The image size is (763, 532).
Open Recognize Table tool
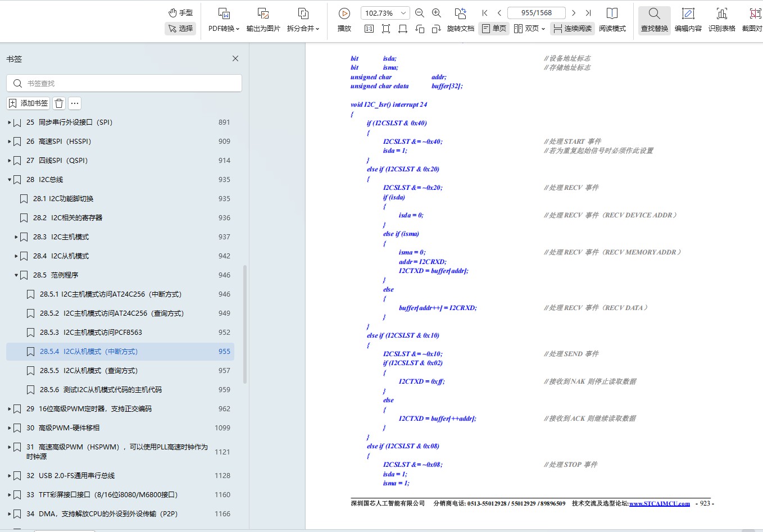tap(722, 20)
